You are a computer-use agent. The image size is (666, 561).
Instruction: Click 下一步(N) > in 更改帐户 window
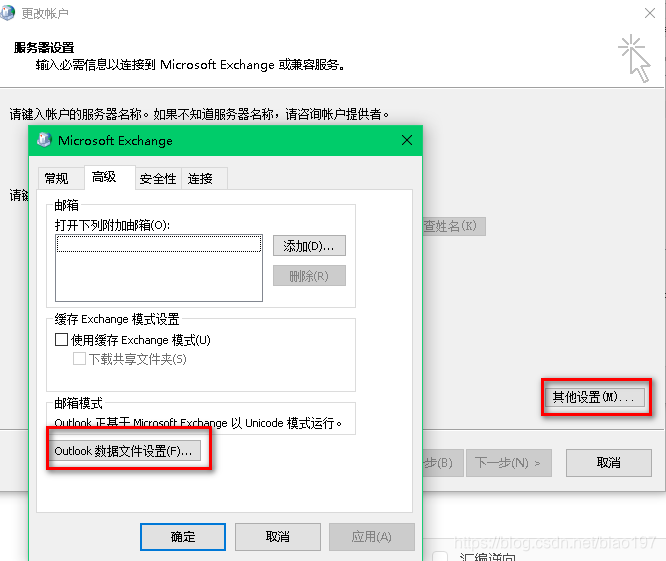(508, 462)
